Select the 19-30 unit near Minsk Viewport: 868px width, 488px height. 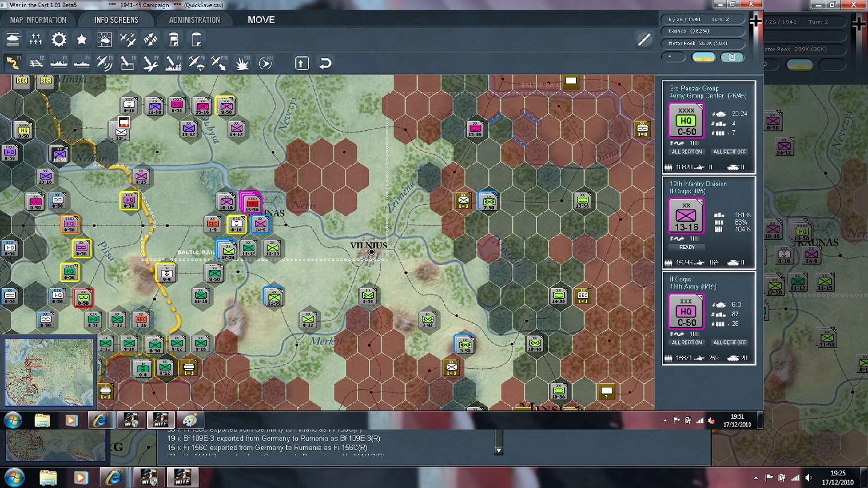click(x=558, y=390)
